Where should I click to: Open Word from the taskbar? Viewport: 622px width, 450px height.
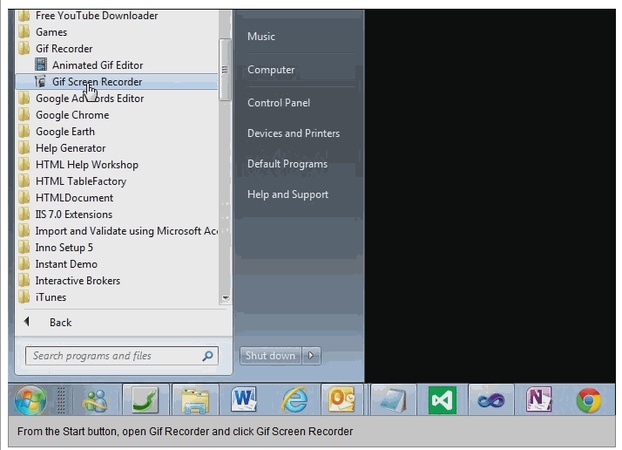coord(245,401)
